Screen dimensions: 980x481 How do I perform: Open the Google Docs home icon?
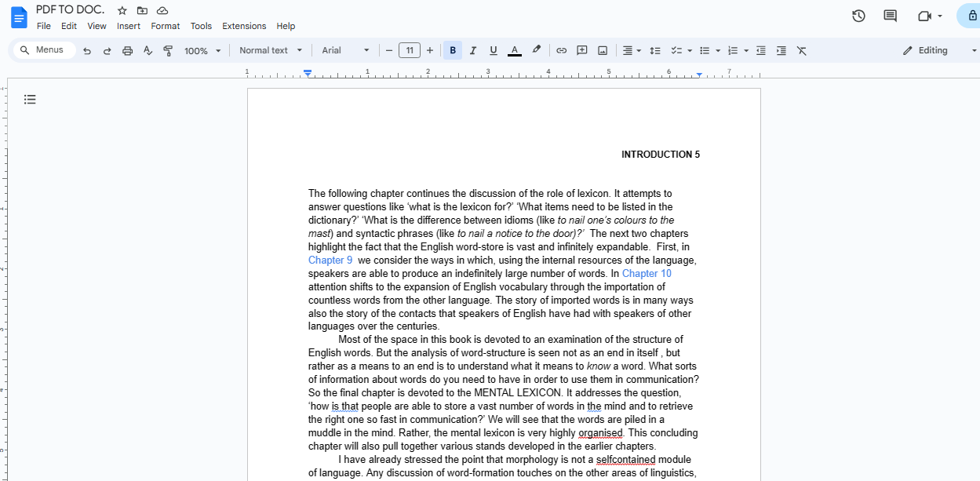pyautogui.click(x=18, y=16)
